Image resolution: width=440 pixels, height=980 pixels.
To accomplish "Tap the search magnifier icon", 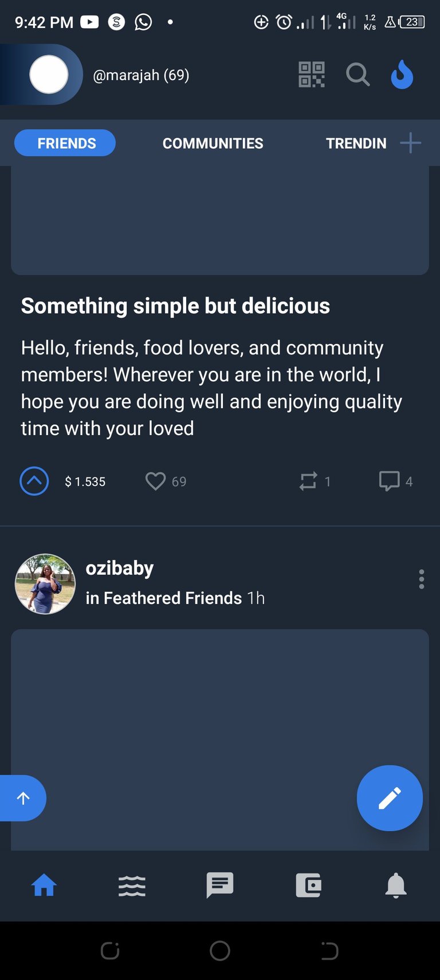I will tap(357, 74).
